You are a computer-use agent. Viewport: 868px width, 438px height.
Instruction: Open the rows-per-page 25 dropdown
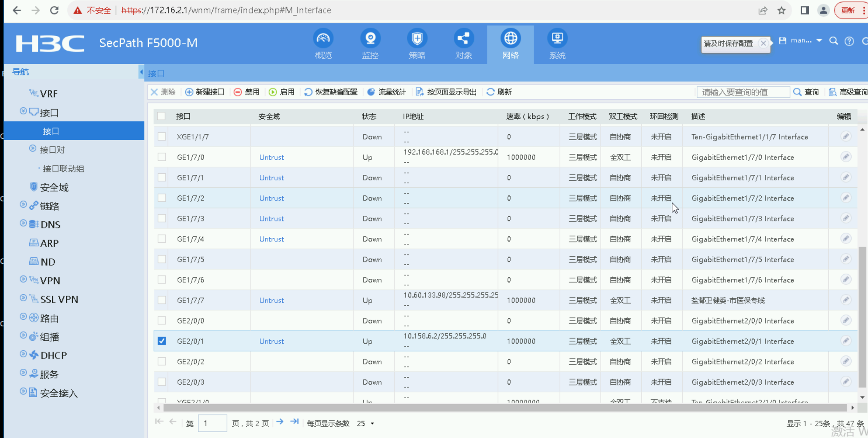(366, 423)
